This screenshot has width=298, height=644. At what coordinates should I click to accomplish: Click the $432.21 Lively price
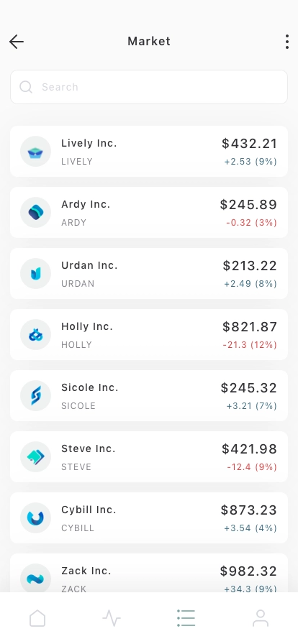[x=250, y=143]
